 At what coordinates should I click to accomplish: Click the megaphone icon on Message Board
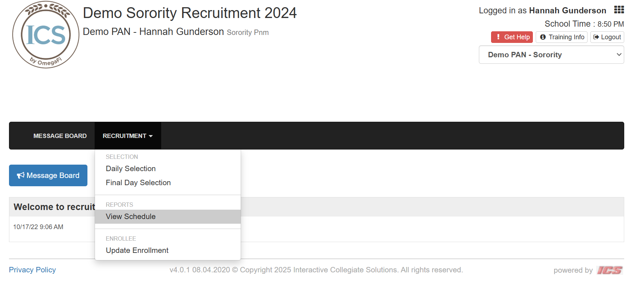pos(21,175)
